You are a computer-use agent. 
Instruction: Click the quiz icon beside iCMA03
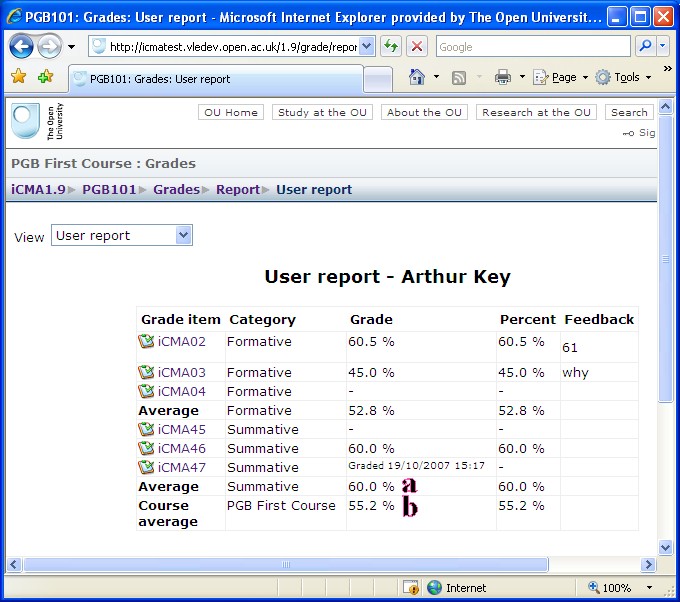point(146,372)
